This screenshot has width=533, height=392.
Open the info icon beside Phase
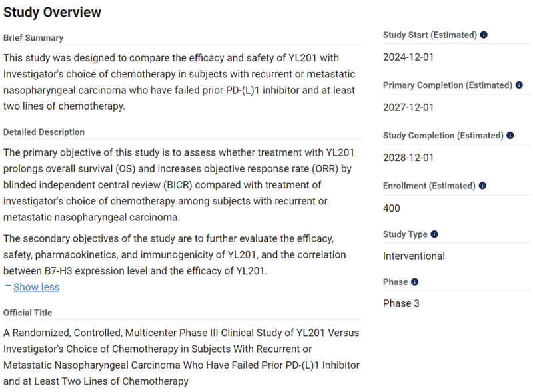(x=414, y=282)
